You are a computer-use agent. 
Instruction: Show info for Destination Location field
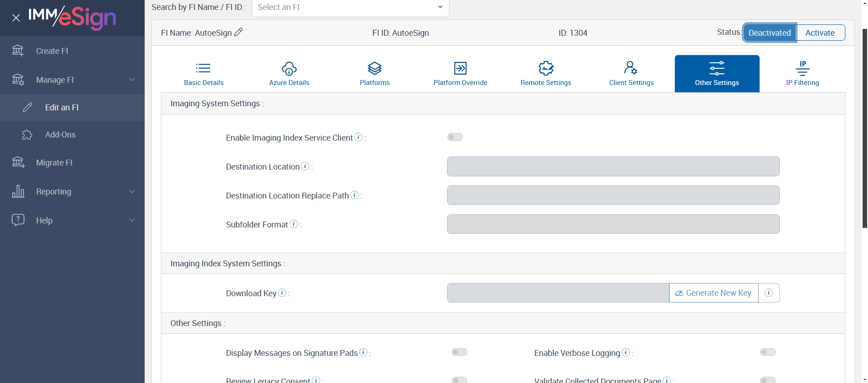(x=306, y=166)
